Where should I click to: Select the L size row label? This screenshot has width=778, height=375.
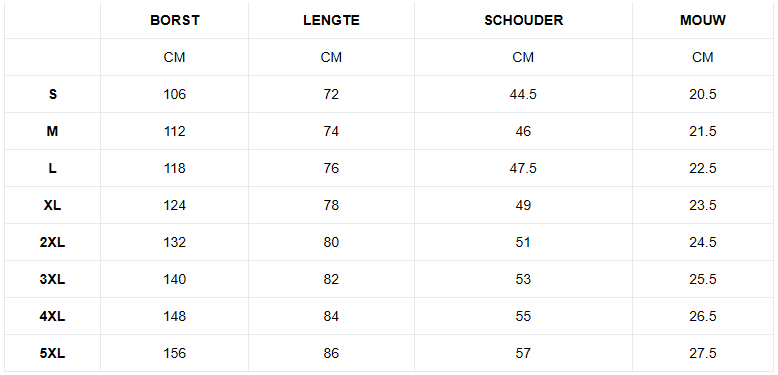coord(53,168)
